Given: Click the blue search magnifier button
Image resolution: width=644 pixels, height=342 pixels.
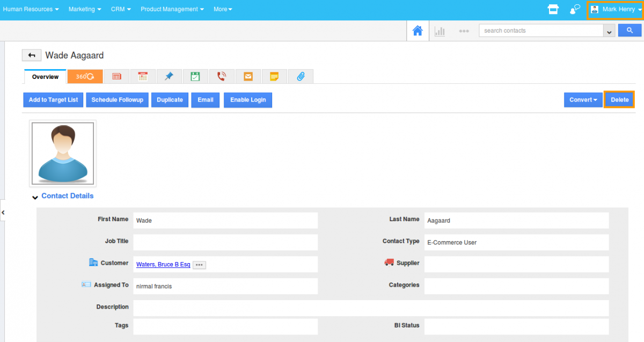Looking at the screenshot, I should click(x=630, y=31).
